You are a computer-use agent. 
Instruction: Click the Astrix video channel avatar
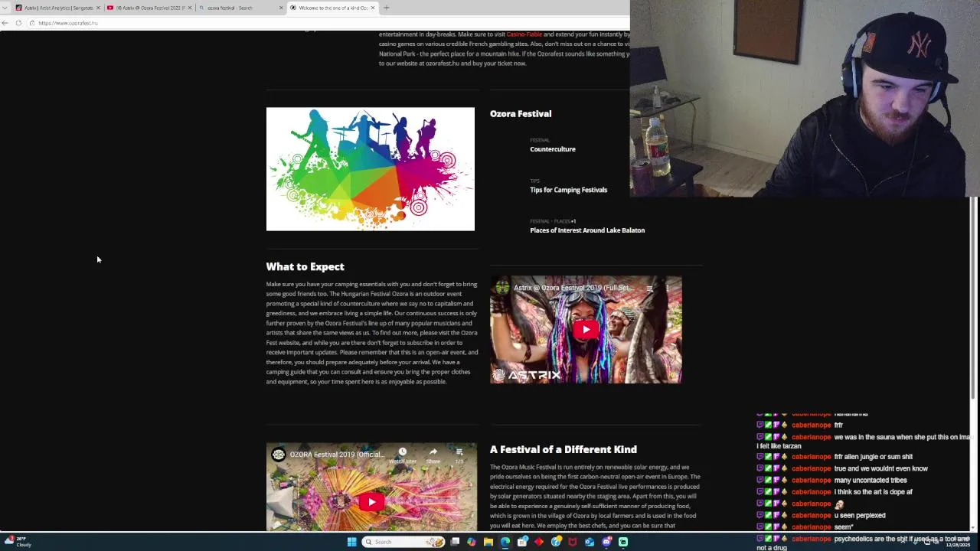pyautogui.click(x=502, y=288)
